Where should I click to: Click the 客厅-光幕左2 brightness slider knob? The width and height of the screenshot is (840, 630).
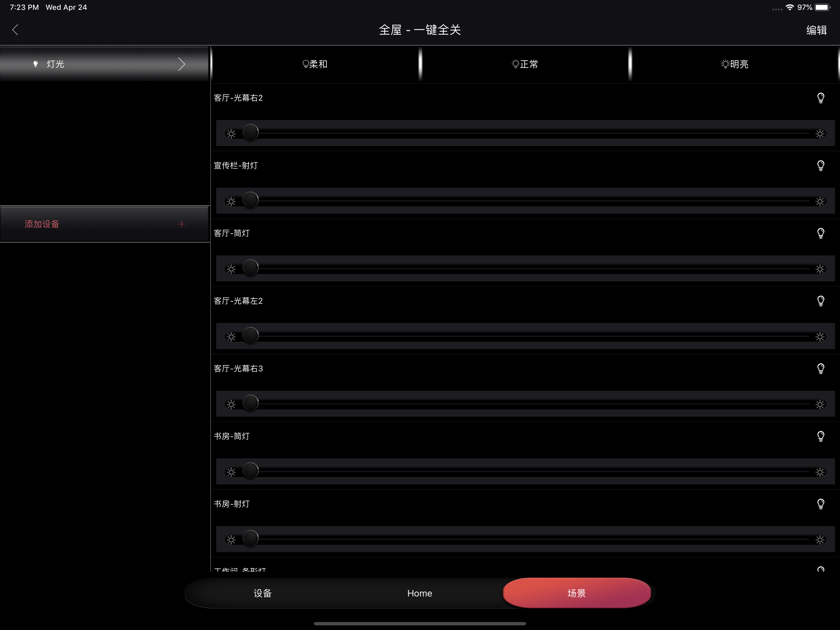tap(250, 335)
